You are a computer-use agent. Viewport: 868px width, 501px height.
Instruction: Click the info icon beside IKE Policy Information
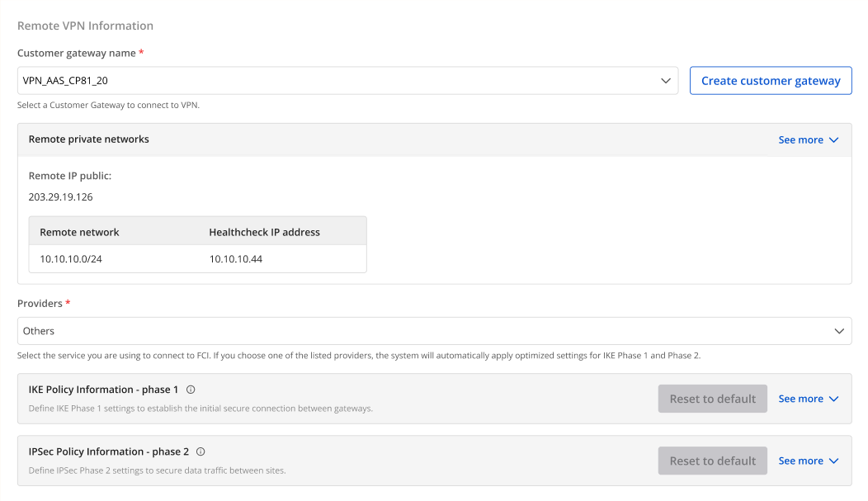click(191, 390)
